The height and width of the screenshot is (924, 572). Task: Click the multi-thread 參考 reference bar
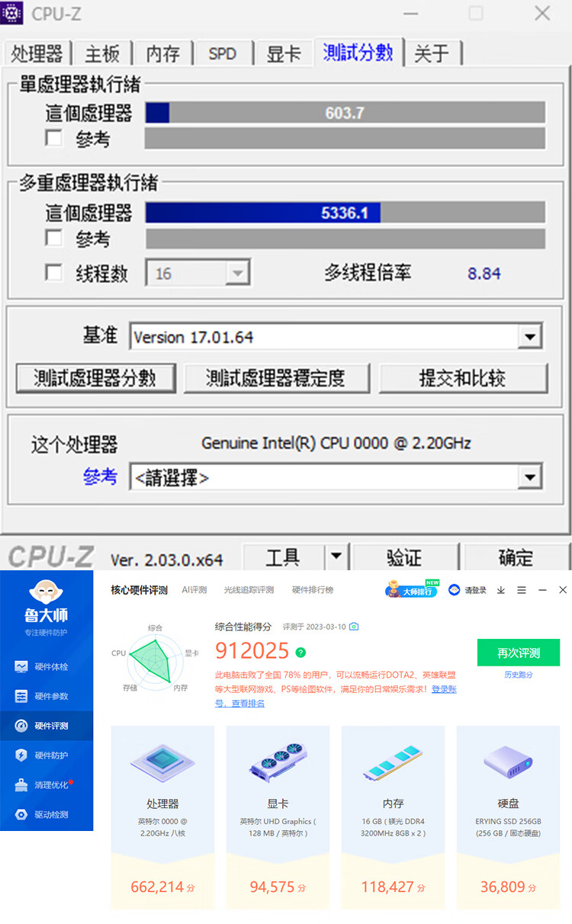(x=345, y=239)
